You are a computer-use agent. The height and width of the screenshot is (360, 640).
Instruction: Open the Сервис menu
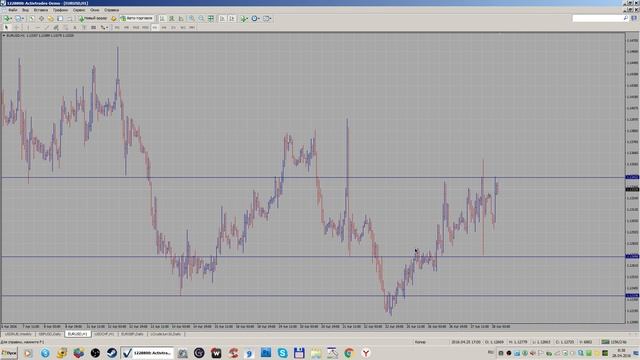click(x=79, y=10)
